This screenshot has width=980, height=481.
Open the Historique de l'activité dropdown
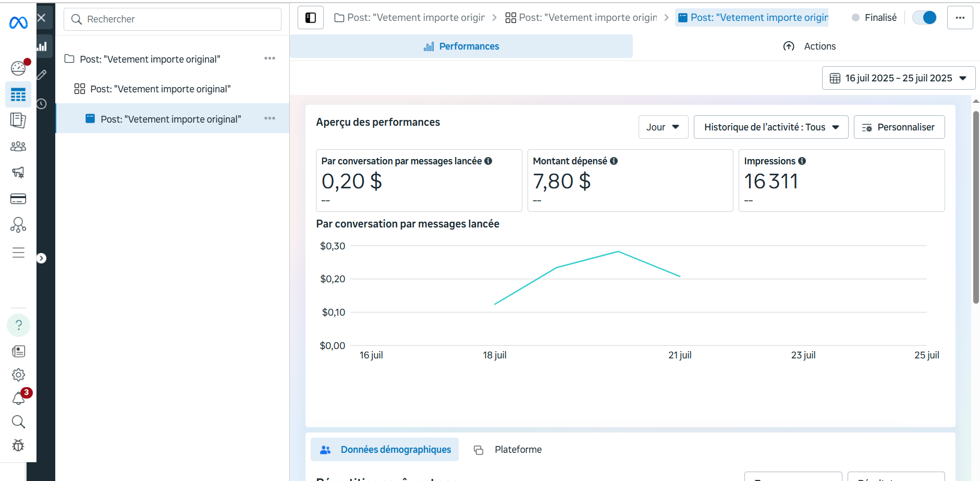pos(770,127)
